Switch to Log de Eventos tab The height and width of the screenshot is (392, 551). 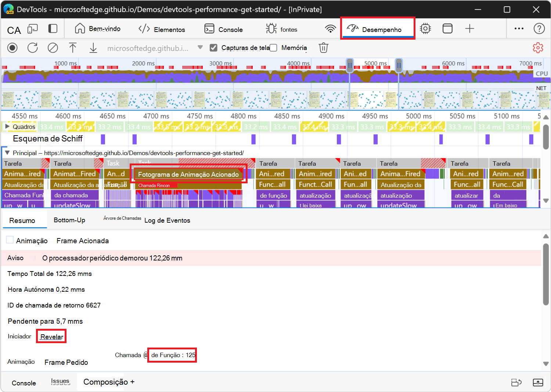coord(167,220)
